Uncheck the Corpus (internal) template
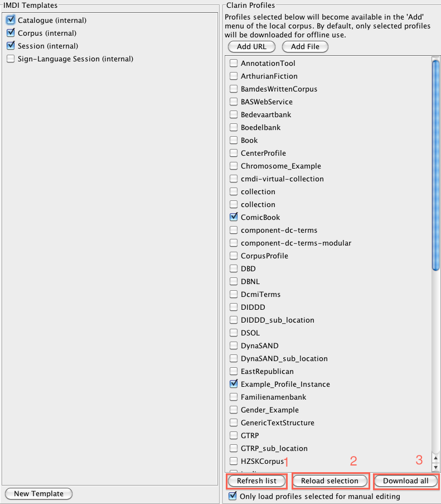Screen dimensions: 441x504 click(x=11, y=33)
